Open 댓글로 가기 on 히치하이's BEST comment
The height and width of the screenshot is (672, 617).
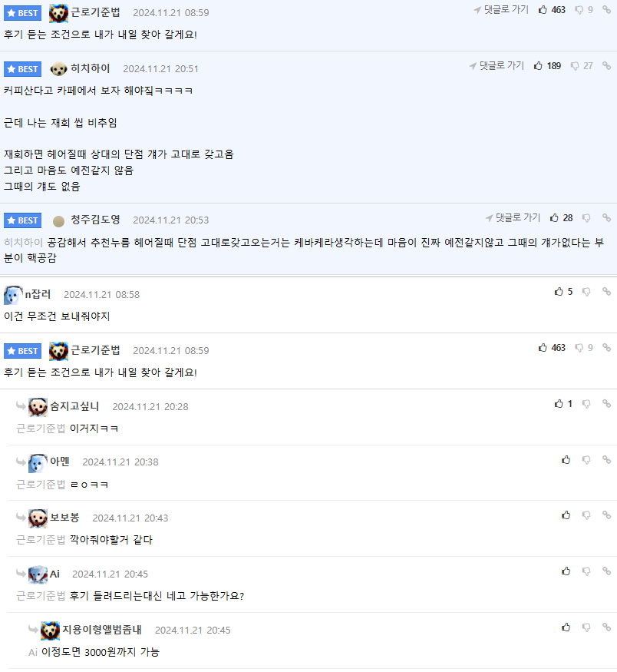497,66
